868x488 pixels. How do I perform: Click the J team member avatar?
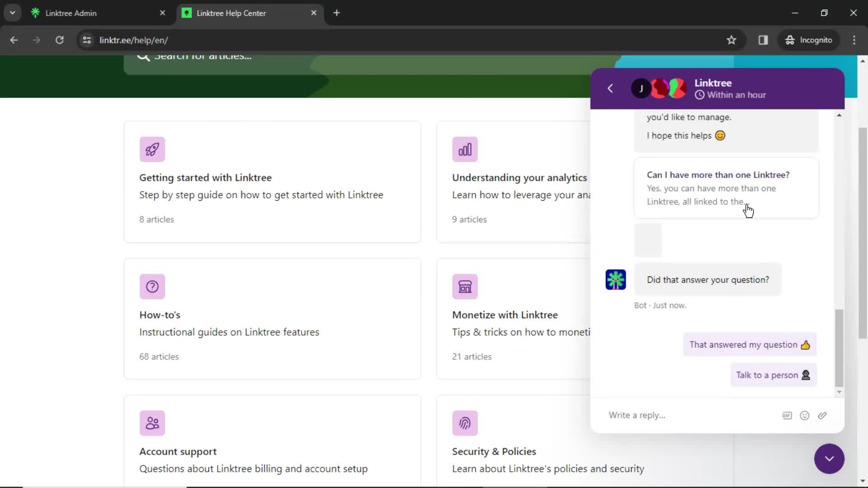pyautogui.click(x=641, y=88)
